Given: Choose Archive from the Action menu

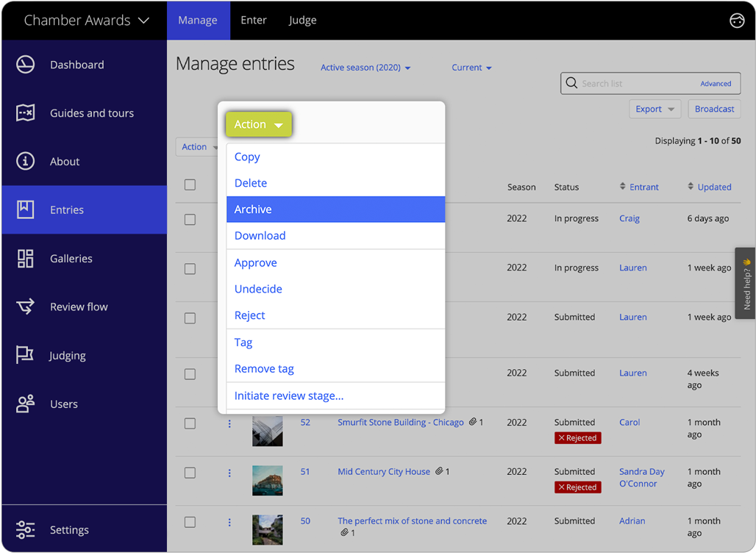Looking at the screenshot, I should point(253,209).
